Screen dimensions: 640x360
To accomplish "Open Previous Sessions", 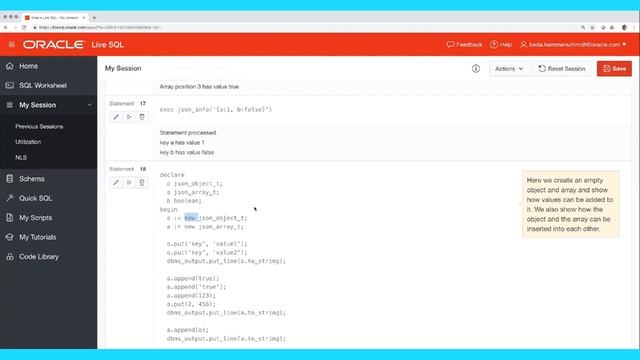I will point(39,127).
